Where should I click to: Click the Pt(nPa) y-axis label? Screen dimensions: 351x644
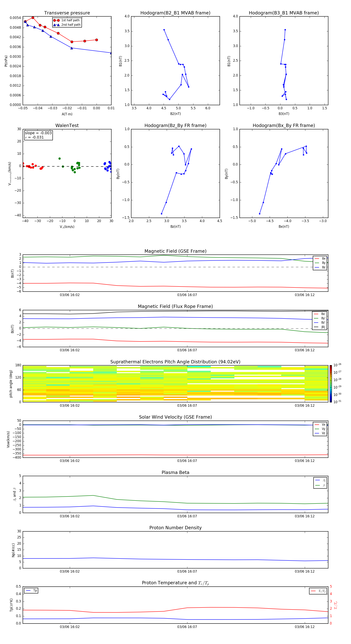point(6,61)
